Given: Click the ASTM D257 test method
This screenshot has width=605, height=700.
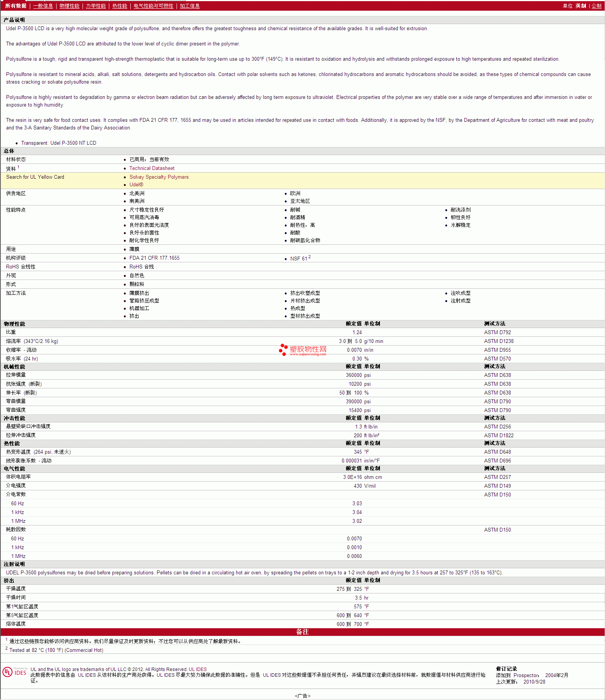Looking at the screenshot, I should click(x=497, y=477).
